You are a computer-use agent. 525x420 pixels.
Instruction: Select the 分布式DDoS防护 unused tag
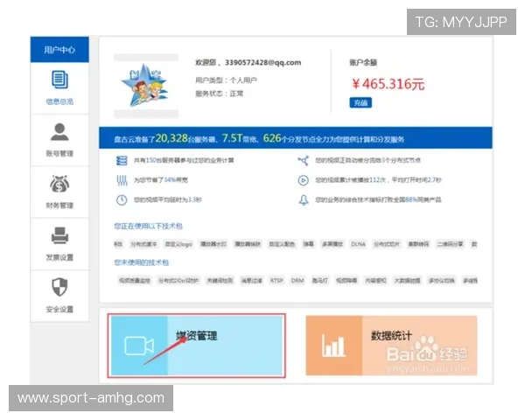[178, 280]
